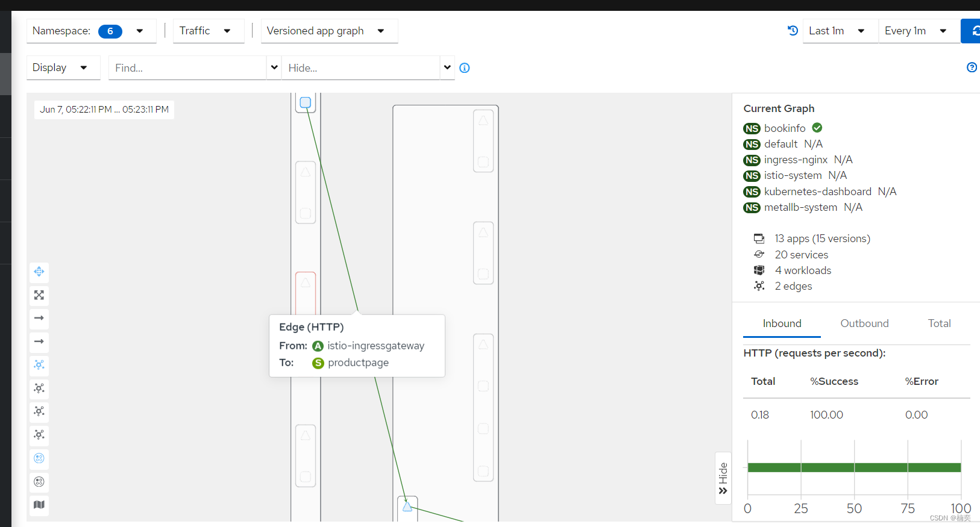Click the %Error column header
980x527 pixels.
click(922, 381)
